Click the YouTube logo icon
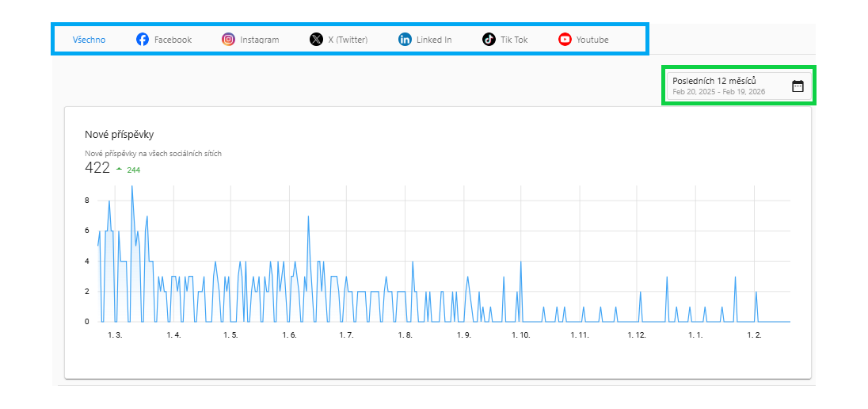The width and height of the screenshot is (868, 409). coord(565,40)
